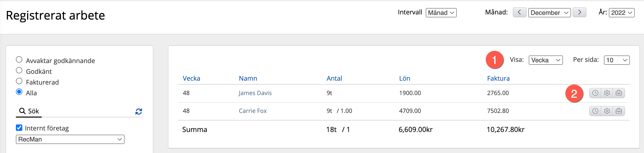Viewport: 644px width, 153px height.
Task: Choose the Fakturerad radio filter
Action: click(19, 81)
